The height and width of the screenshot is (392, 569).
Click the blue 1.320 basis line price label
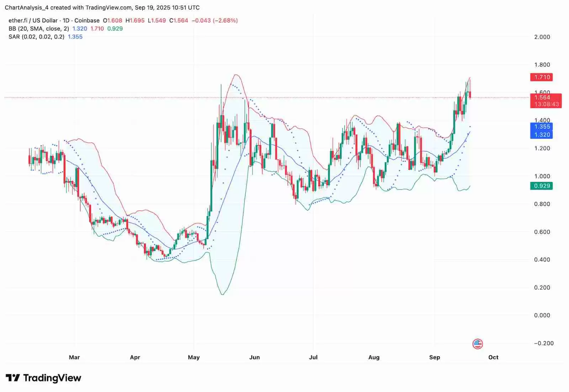[x=542, y=135]
